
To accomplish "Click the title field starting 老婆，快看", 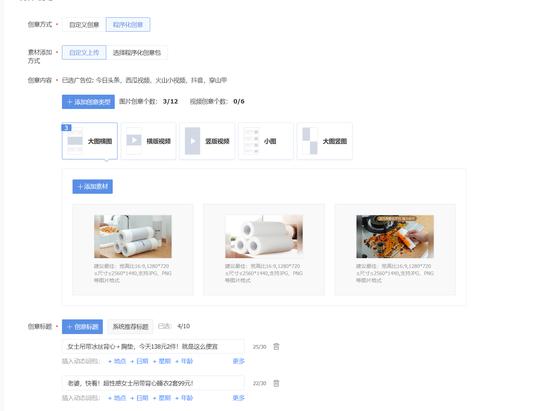I will tap(153, 383).
